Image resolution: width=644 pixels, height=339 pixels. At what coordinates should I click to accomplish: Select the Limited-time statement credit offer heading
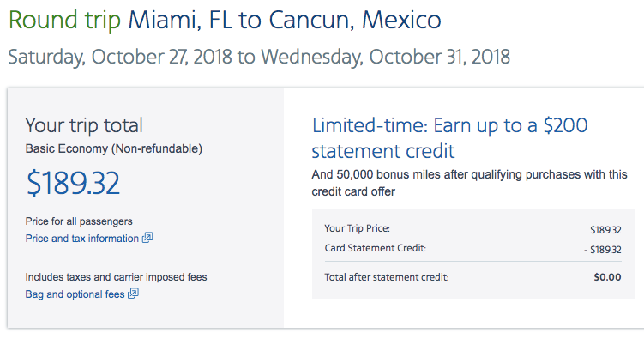tap(449, 138)
